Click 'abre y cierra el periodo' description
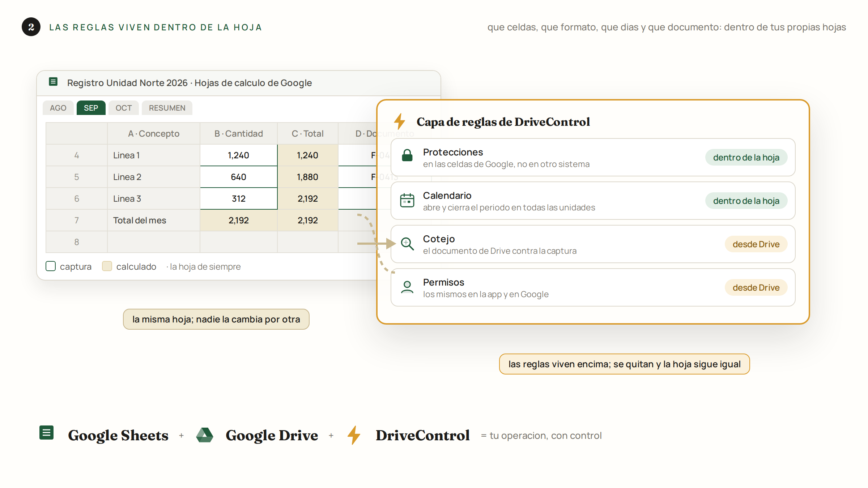Screen dimensions: 868x488 tap(509, 207)
